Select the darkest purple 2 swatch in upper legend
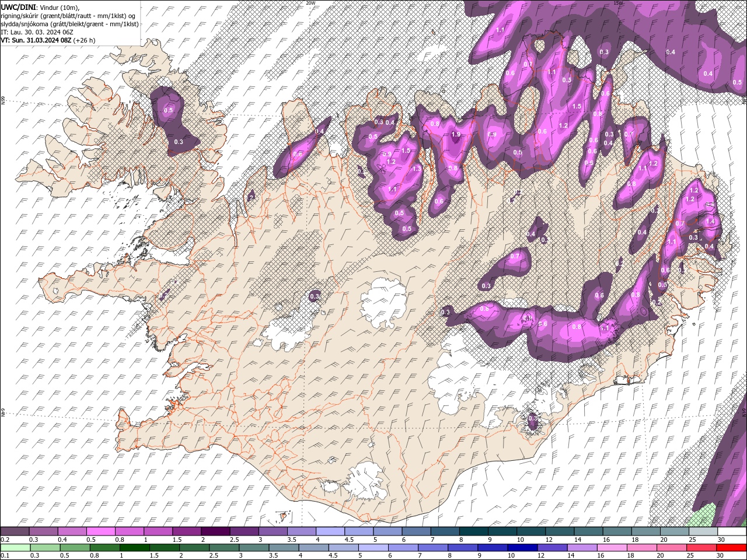 pyautogui.click(x=215, y=531)
